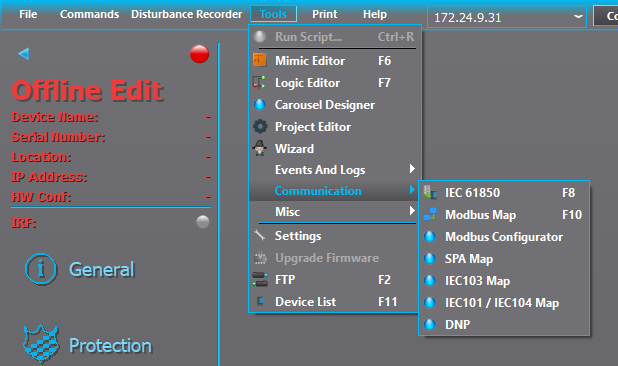This screenshot has width=618, height=366.
Task: Click the General info icon
Action: point(41,269)
